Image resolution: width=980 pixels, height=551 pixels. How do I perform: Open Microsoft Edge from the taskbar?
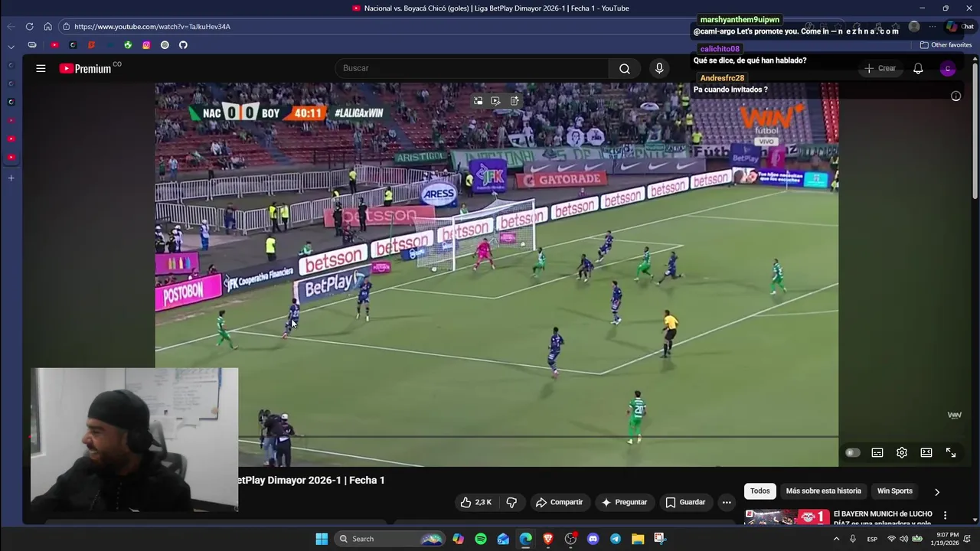click(x=525, y=539)
